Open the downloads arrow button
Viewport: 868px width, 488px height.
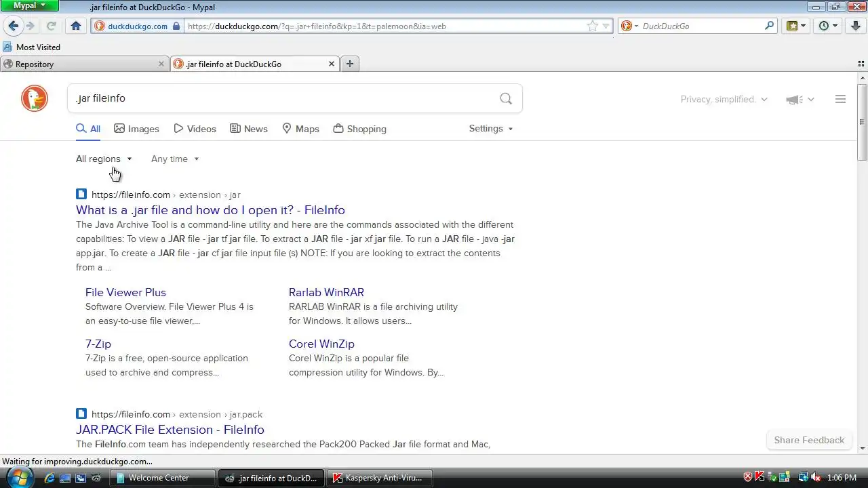(856, 26)
